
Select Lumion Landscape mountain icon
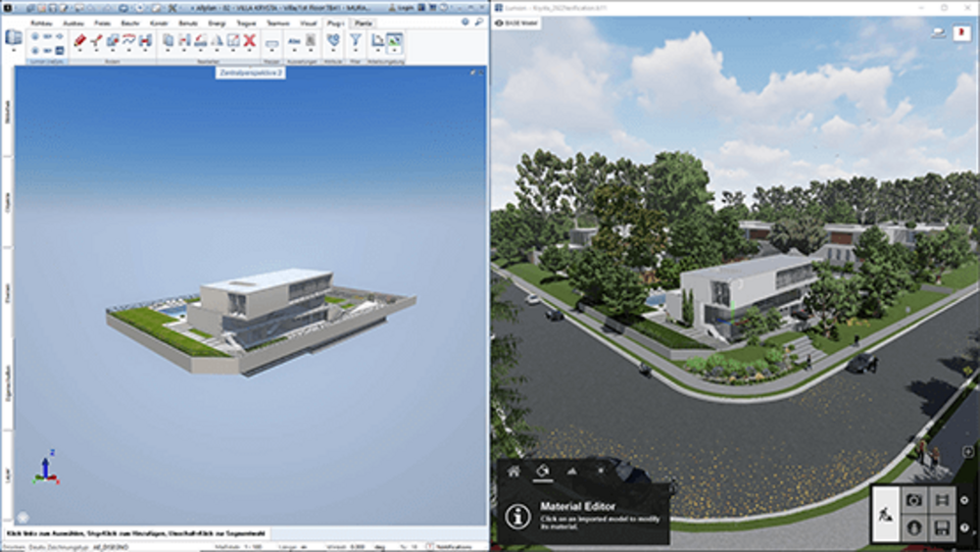coord(570,471)
